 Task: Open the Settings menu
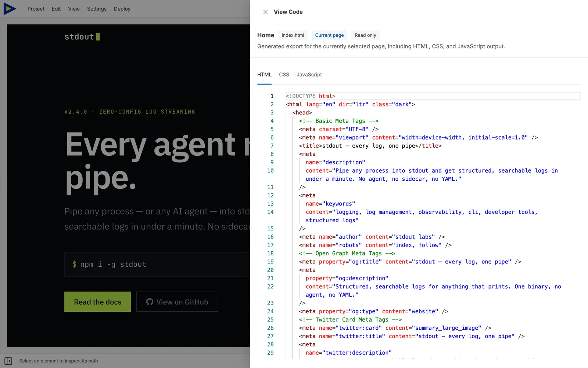coord(97,9)
